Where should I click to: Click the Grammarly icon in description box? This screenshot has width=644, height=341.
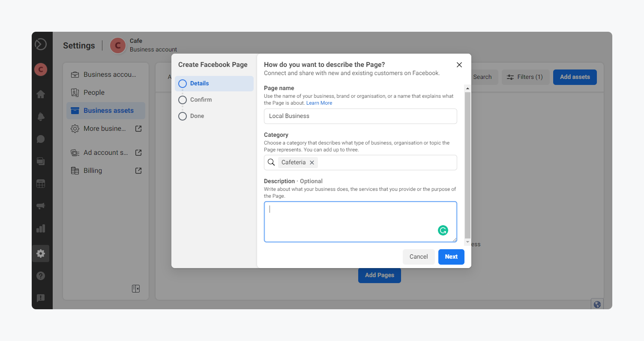(443, 230)
